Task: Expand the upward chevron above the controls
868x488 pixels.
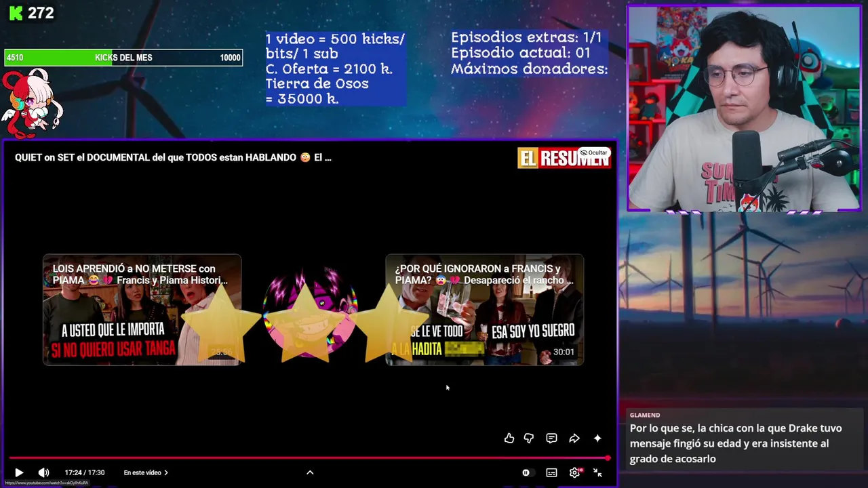Action: (x=310, y=472)
